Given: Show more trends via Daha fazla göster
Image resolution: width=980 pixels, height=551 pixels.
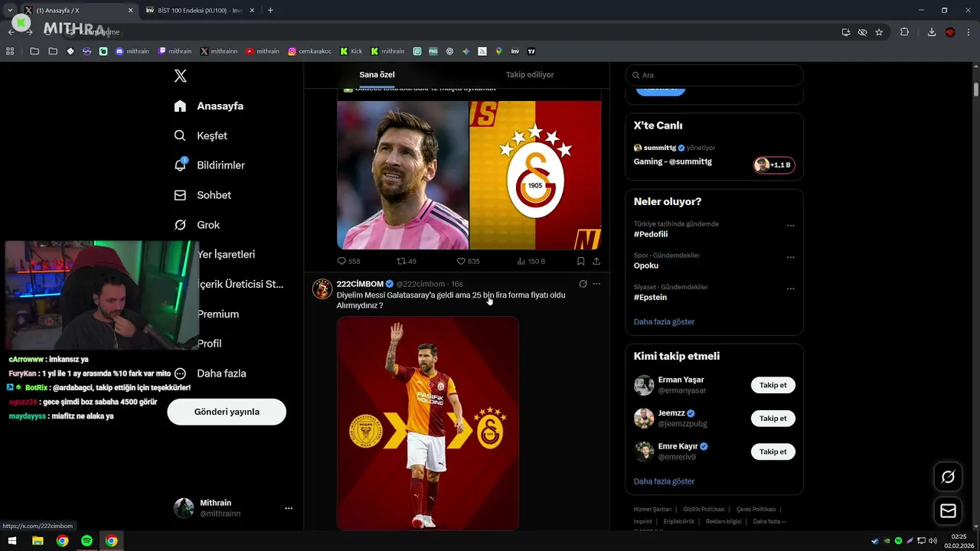Looking at the screenshot, I should click(664, 321).
